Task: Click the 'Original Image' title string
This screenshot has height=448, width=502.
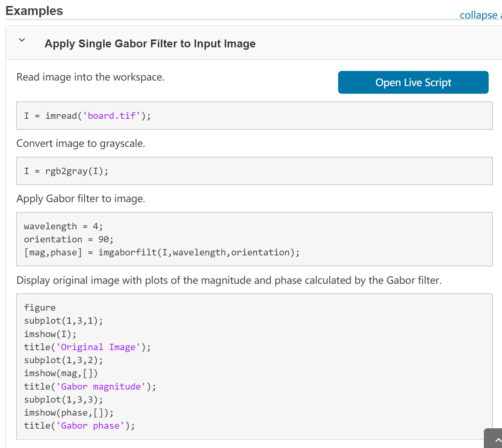Action: pyautogui.click(x=98, y=347)
